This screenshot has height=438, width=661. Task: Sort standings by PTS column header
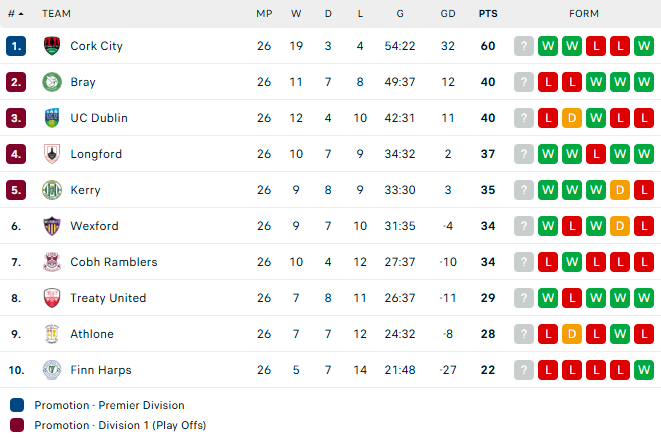pyautogui.click(x=488, y=14)
